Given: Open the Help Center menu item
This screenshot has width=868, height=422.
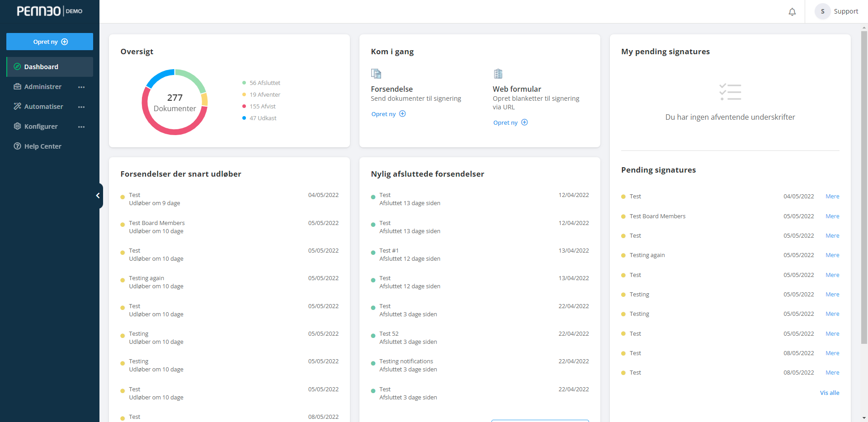Looking at the screenshot, I should [50, 146].
